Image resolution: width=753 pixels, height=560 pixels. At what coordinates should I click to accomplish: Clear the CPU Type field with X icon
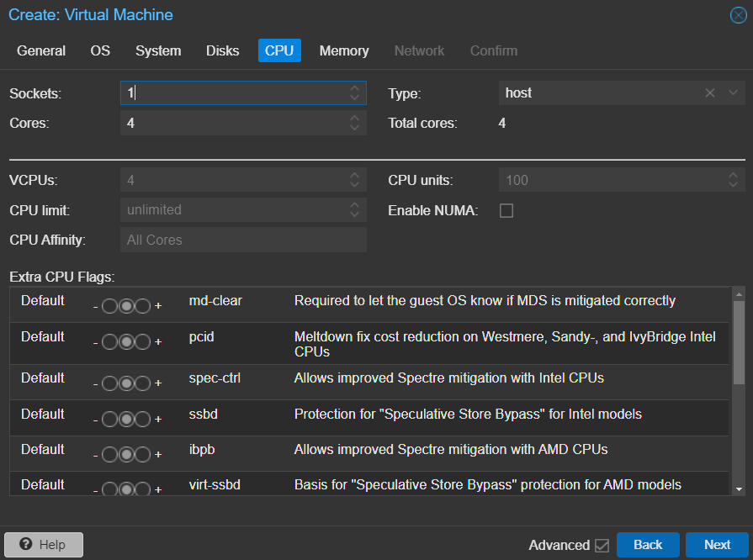(710, 92)
